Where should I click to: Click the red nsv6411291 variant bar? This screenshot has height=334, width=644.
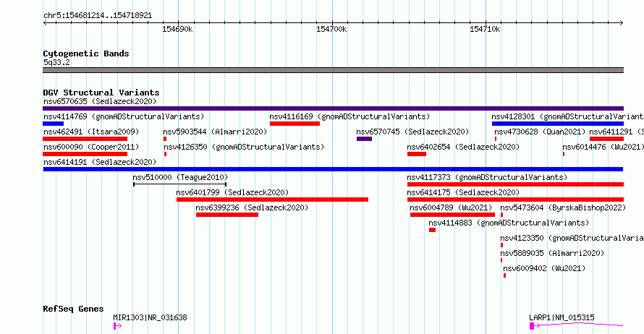[x=606, y=139]
